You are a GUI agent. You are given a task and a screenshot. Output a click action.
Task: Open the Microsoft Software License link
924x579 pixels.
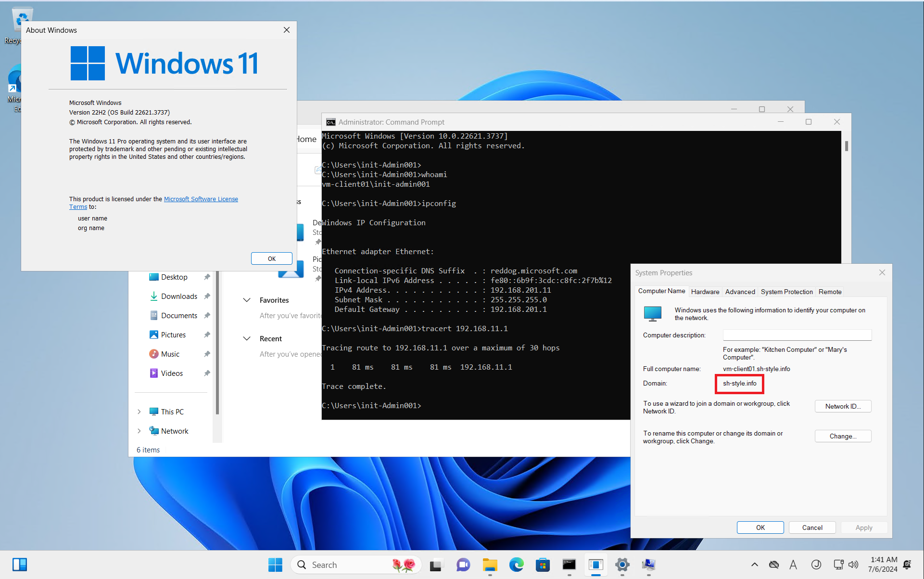click(x=201, y=199)
